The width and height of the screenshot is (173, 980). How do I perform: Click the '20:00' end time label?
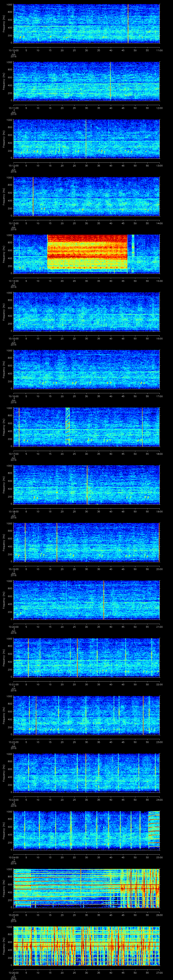(x=159, y=569)
